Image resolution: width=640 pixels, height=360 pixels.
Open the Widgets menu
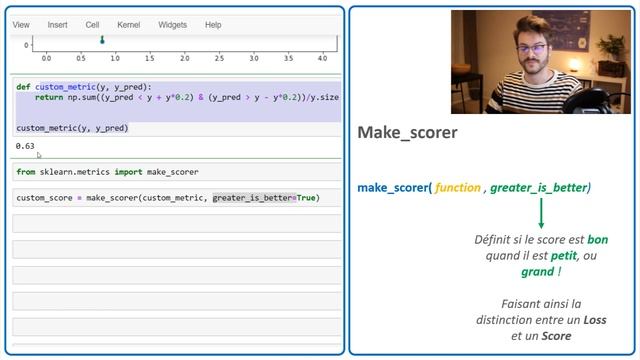pos(172,25)
